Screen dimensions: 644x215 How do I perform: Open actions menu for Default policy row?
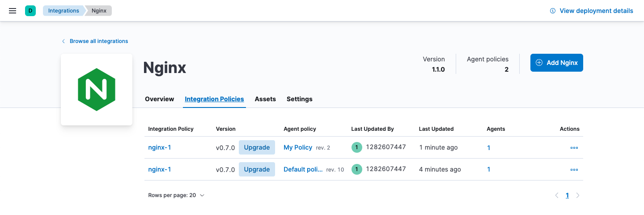pyautogui.click(x=574, y=170)
